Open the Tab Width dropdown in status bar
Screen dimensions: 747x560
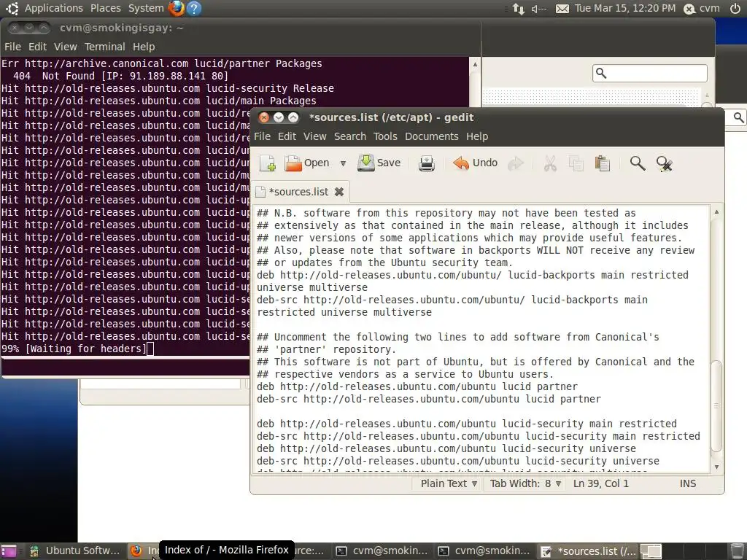pos(525,483)
